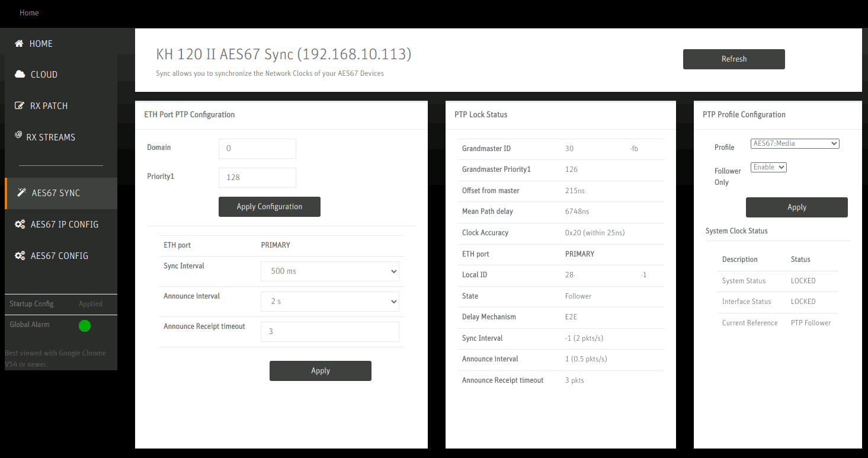Click the Offset from master value 215ns

pyautogui.click(x=574, y=191)
